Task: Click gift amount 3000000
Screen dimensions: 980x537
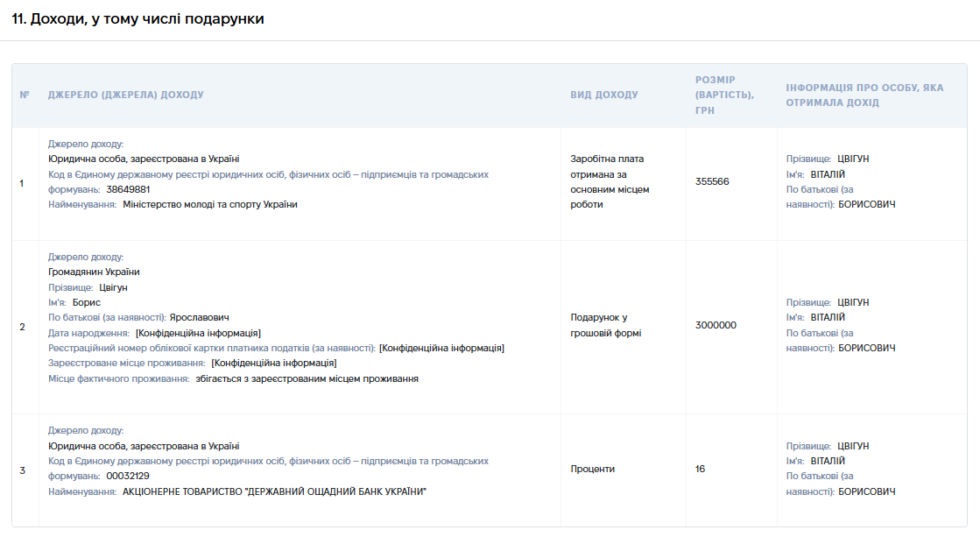Action: pos(716,325)
